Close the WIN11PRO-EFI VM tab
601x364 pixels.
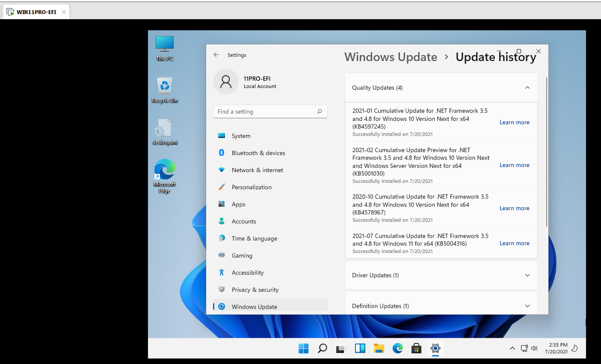coord(64,12)
